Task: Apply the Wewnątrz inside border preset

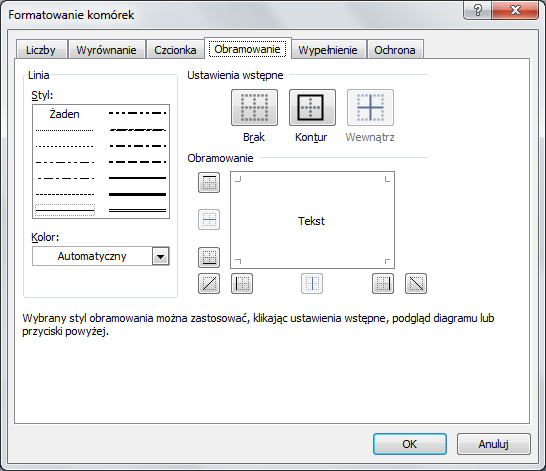Action: [x=370, y=107]
